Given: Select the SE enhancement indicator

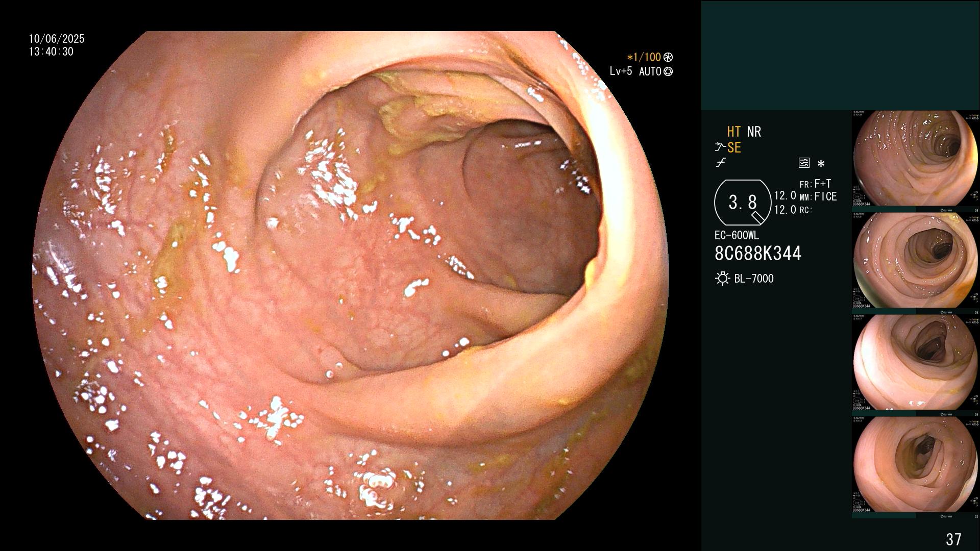Looking at the screenshot, I should click(734, 147).
